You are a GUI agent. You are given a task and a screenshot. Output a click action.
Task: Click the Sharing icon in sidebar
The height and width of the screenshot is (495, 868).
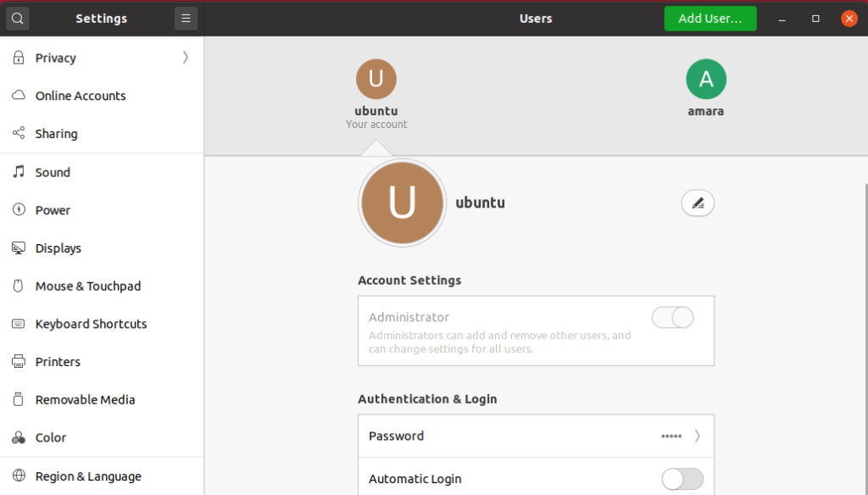19,133
